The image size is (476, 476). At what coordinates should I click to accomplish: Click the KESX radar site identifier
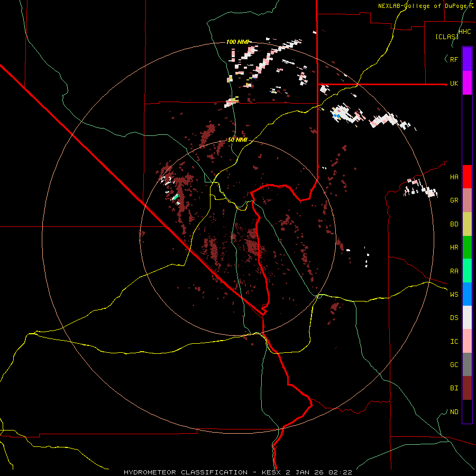tap(272, 472)
